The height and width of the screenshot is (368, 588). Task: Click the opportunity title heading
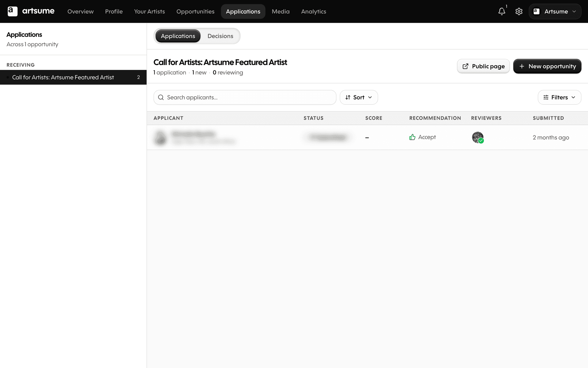pos(220,62)
